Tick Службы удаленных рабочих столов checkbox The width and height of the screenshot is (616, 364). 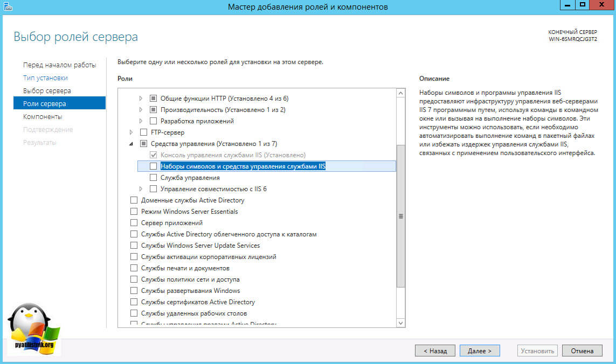tap(134, 313)
